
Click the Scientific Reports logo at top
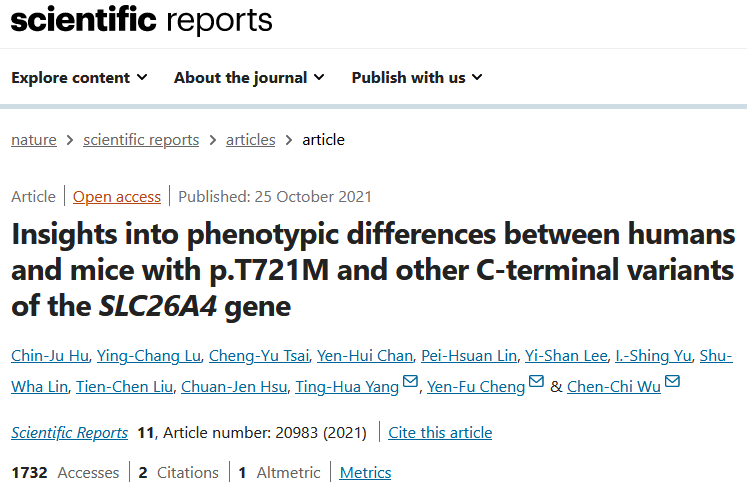141,20
